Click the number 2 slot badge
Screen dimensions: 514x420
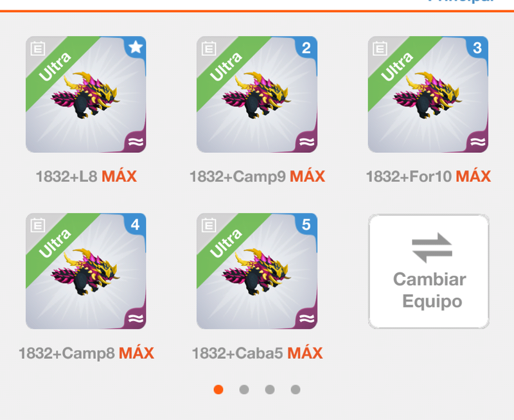[306, 48]
